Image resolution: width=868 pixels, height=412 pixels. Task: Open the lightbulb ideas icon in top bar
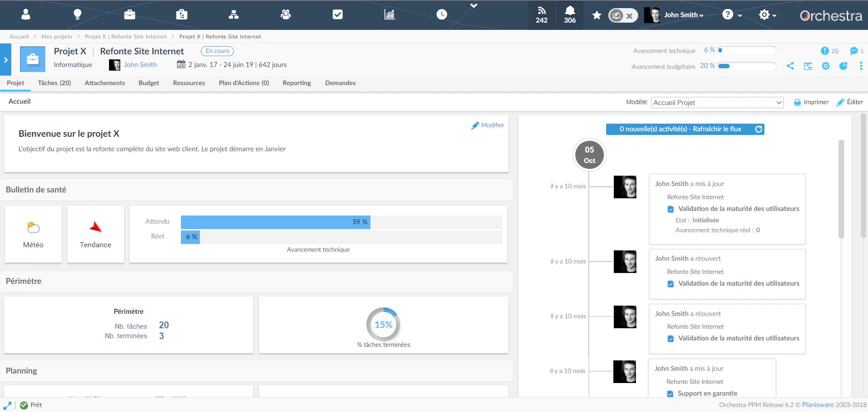coord(77,14)
